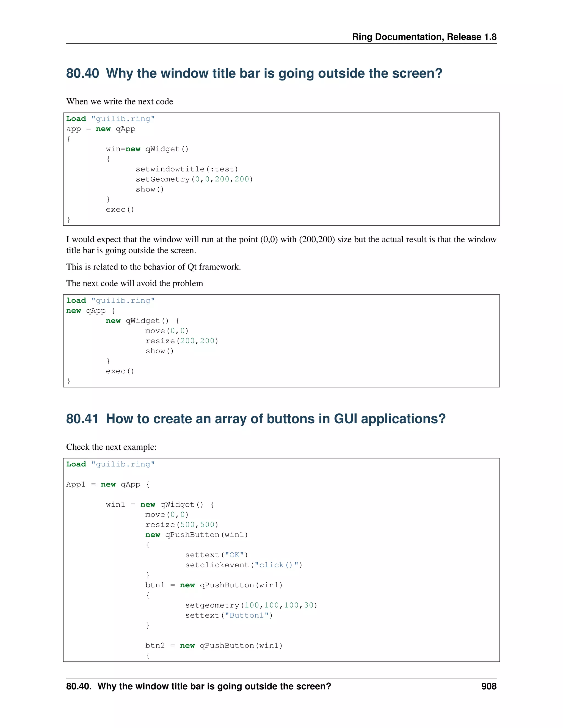Click 'setGeometry(0,0,200,200)' code line

pos(194,179)
